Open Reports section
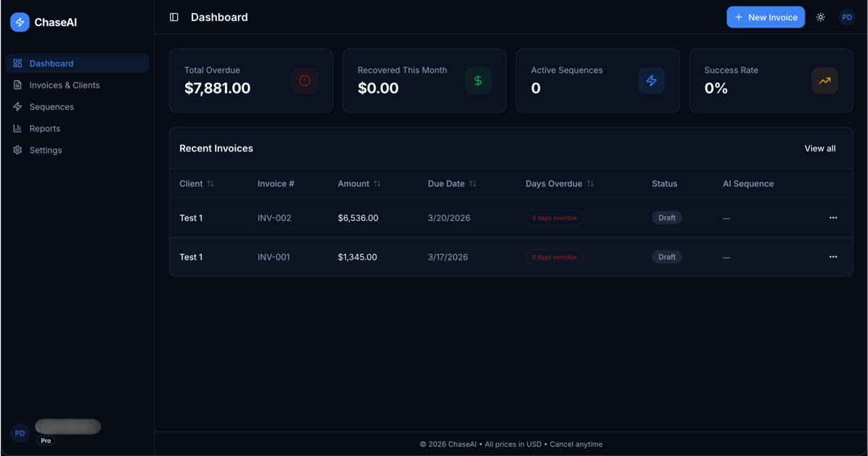 point(77,129)
